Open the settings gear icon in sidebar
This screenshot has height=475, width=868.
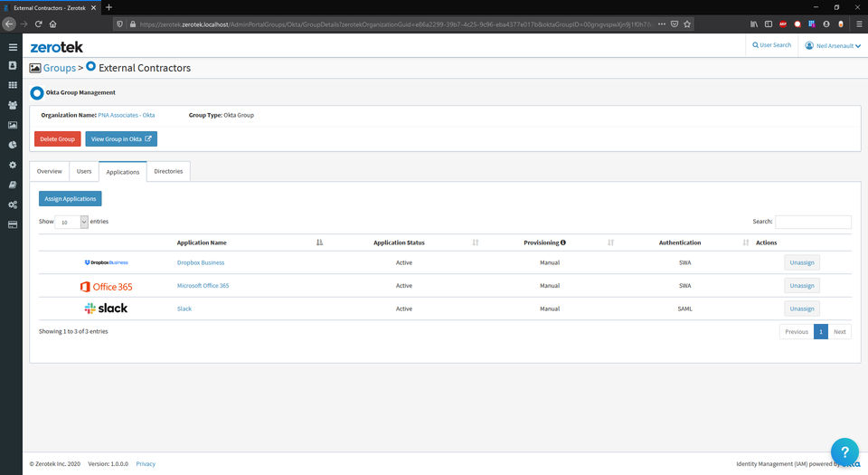click(13, 165)
